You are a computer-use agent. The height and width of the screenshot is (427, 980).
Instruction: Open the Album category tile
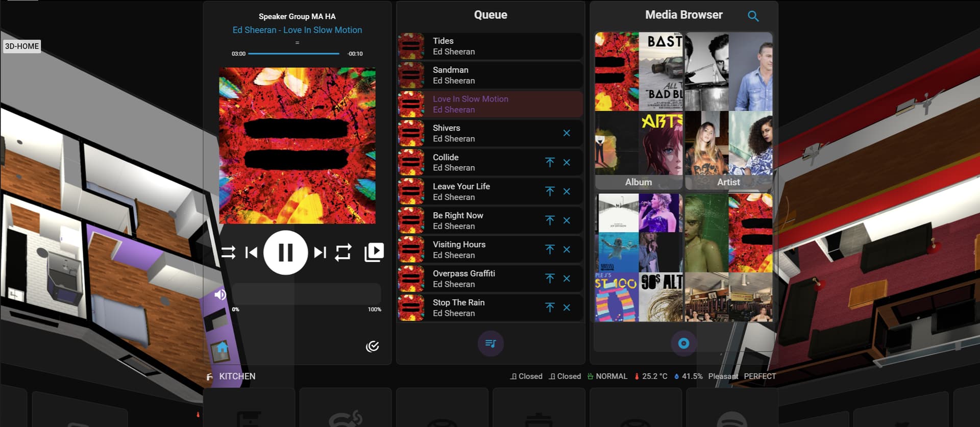pyautogui.click(x=639, y=111)
